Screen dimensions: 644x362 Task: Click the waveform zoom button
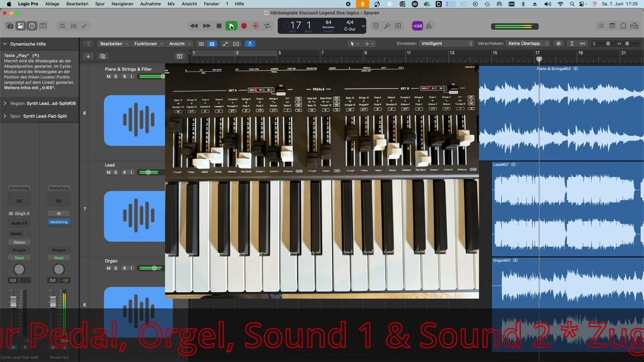[558, 44]
